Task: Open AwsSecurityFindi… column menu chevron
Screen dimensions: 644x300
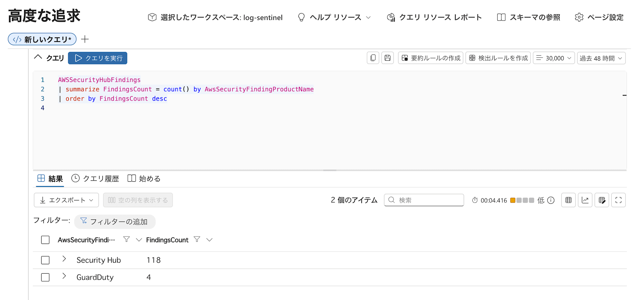Action: click(x=139, y=240)
